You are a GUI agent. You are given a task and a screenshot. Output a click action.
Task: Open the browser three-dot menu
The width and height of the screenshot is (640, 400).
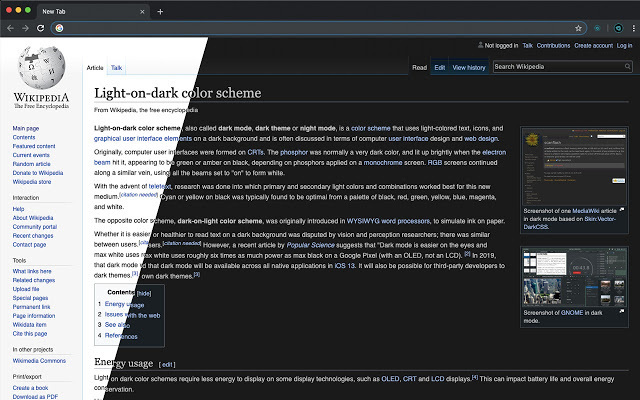633,28
